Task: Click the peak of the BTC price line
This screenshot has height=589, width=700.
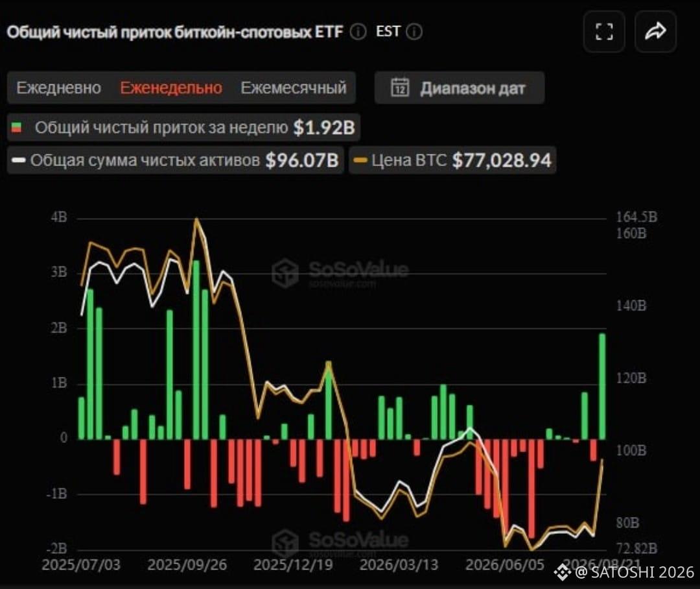Action: [x=196, y=219]
